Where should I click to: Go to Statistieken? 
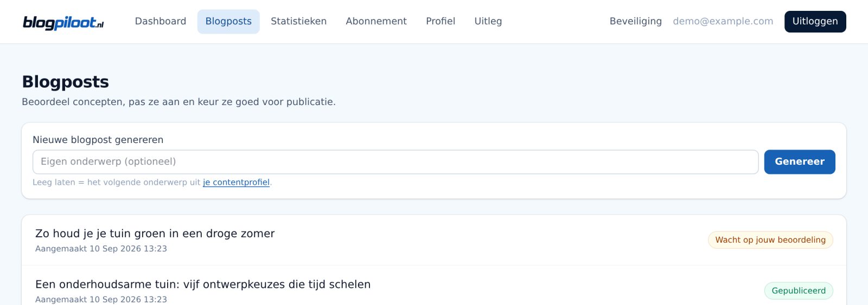[x=299, y=22]
